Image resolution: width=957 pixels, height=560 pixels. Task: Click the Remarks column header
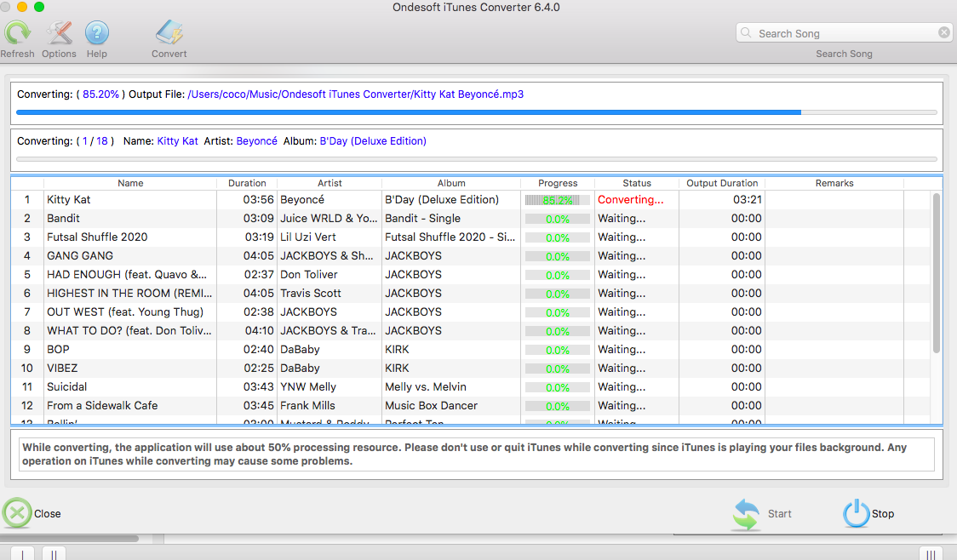click(x=834, y=183)
